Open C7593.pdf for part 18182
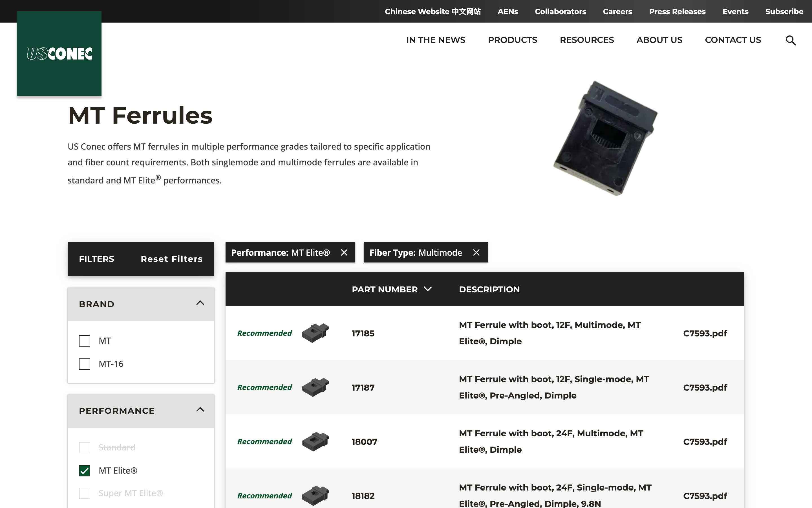The height and width of the screenshot is (508, 812). 705,496
